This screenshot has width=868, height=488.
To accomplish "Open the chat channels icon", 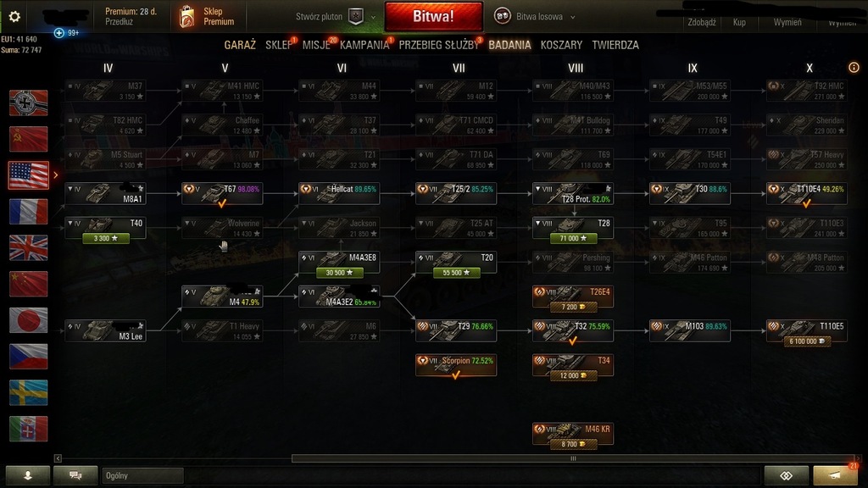I will (75, 475).
